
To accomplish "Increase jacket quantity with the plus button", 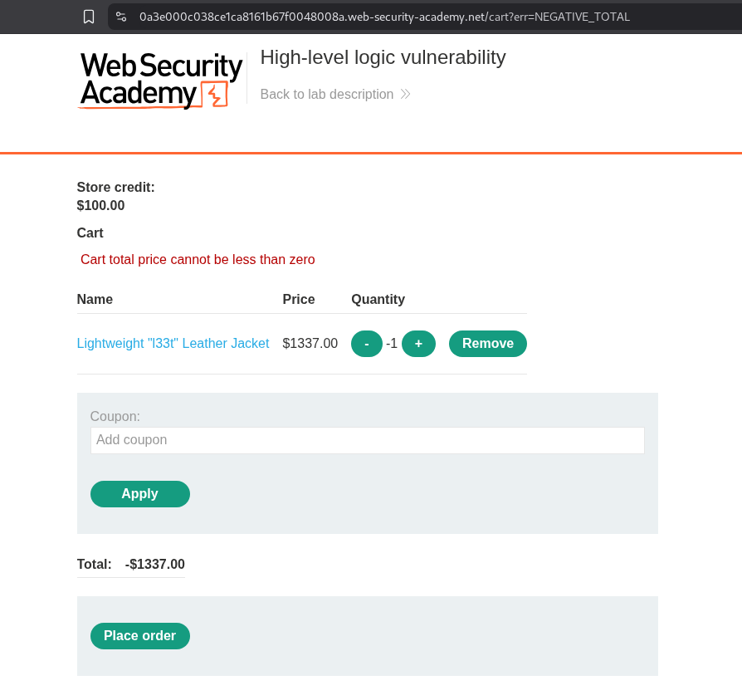I will pyautogui.click(x=418, y=344).
